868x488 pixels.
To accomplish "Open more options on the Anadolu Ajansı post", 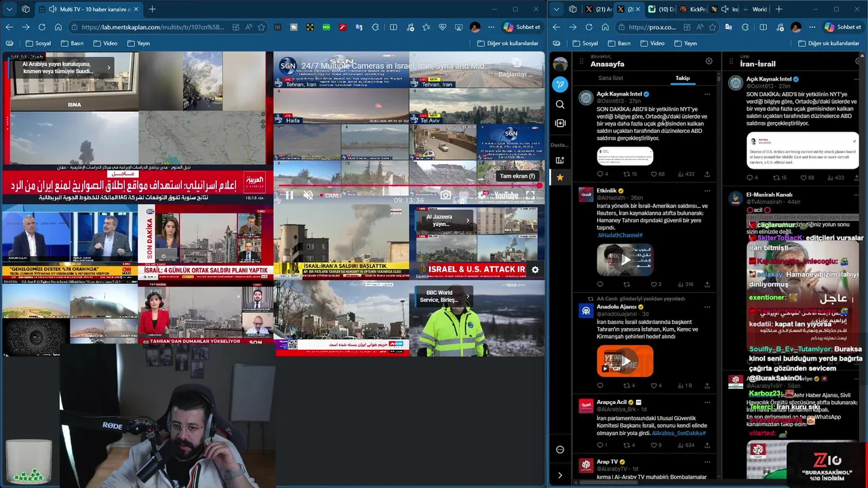I will point(707,307).
